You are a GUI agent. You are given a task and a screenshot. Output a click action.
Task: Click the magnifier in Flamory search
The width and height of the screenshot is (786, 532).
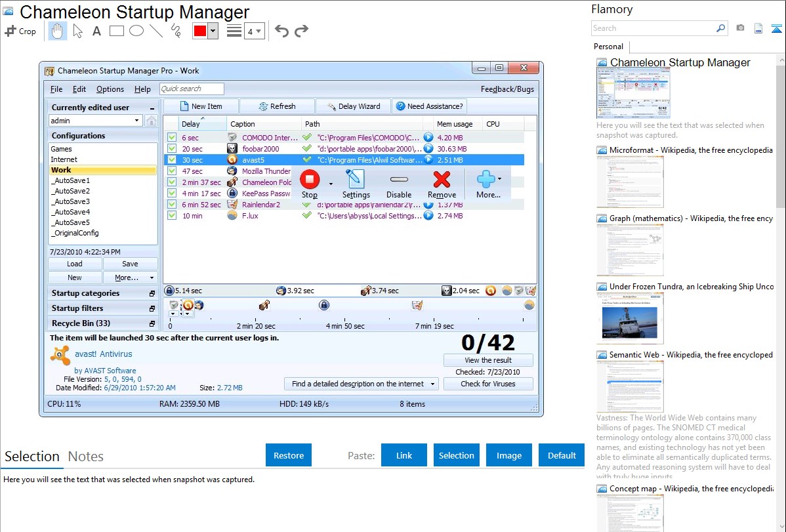pyautogui.click(x=720, y=28)
